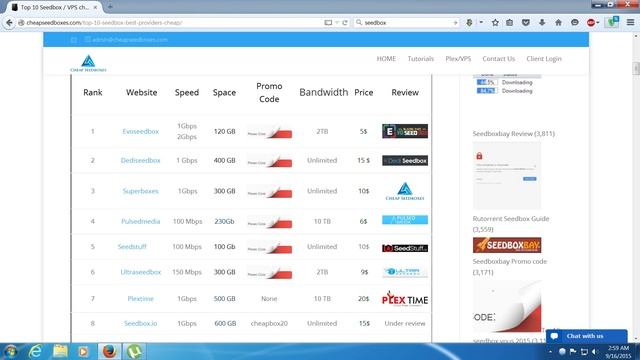The height and width of the screenshot is (360, 640).
Task: Open the bookmarks list icon
Action: point(509,22)
